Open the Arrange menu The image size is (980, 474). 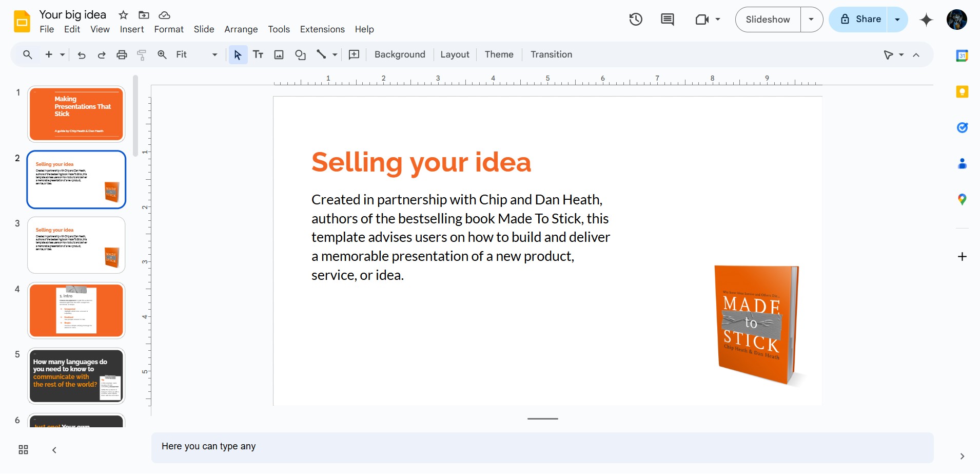241,29
